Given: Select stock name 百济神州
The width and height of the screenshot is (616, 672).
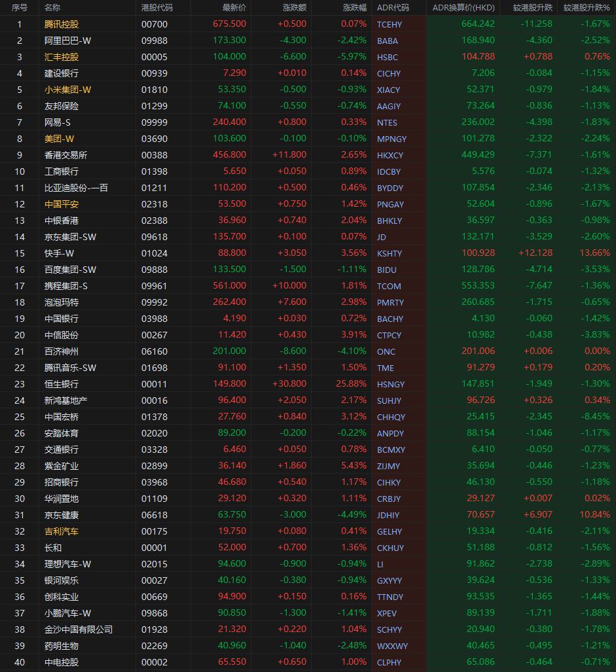Looking at the screenshot, I should coord(62,351).
